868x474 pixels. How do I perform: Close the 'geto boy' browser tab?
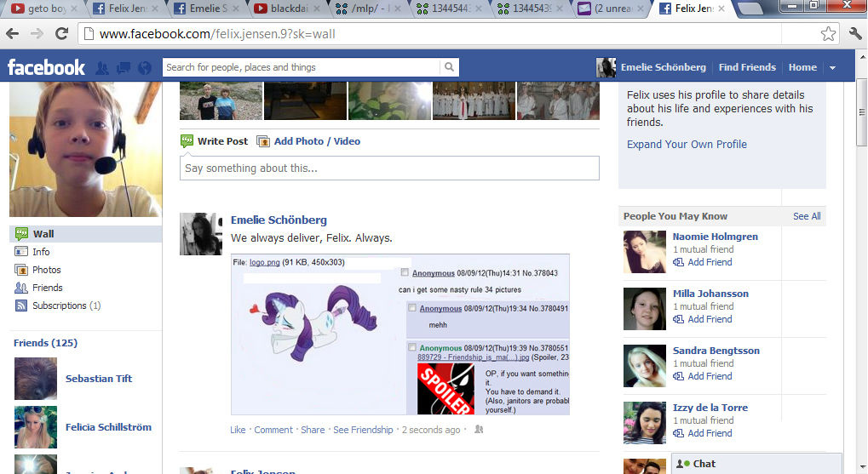(73, 9)
